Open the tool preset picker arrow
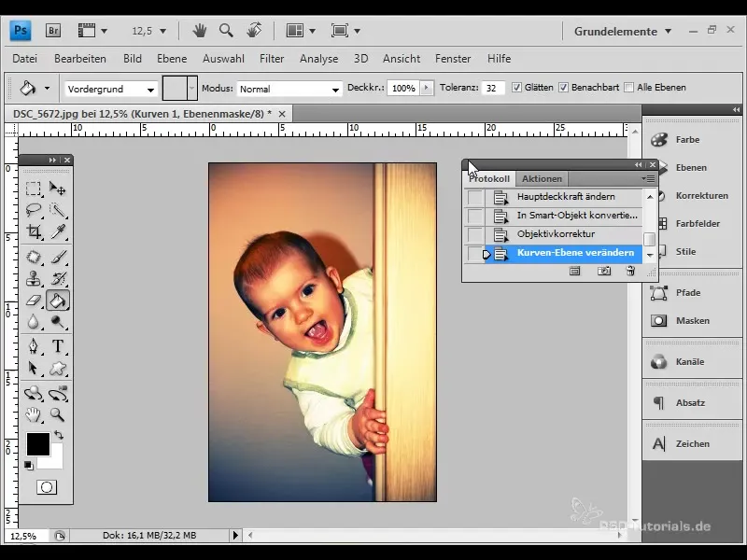 click(x=47, y=88)
